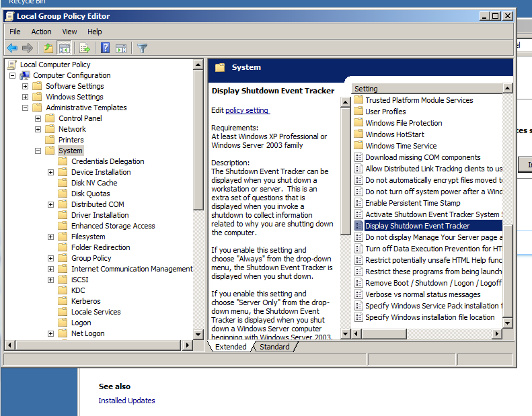Image resolution: width=532 pixels, height=416 pixels.
Task: Click the Export List toolbar icon
Action: (85, 48)
